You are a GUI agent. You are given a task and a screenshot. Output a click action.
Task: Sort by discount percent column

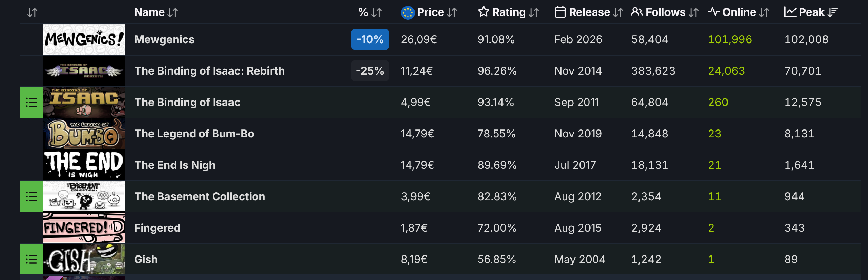(x=376, y=13)
